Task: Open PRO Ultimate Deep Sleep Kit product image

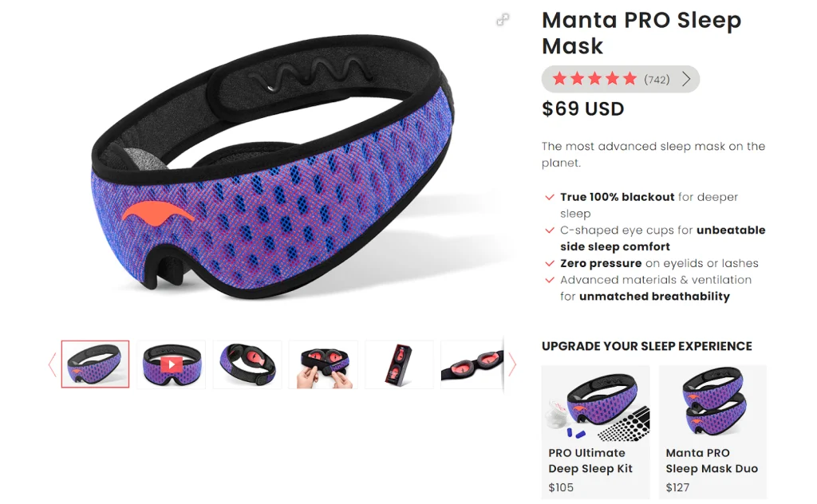Action: tap(595, 403)
